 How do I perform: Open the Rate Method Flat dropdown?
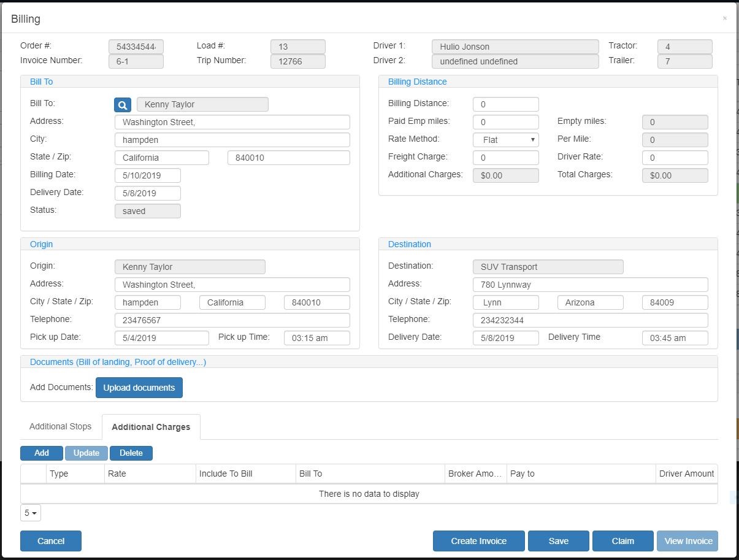(x=506, y=140)
